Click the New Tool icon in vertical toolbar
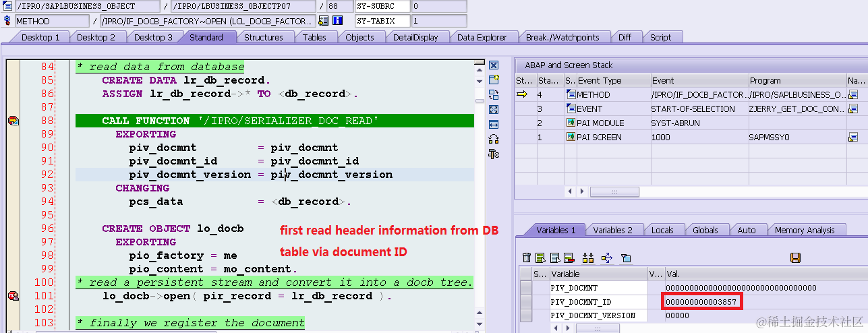The width and height of the screenshot is (868, 333). coord(494,80)
